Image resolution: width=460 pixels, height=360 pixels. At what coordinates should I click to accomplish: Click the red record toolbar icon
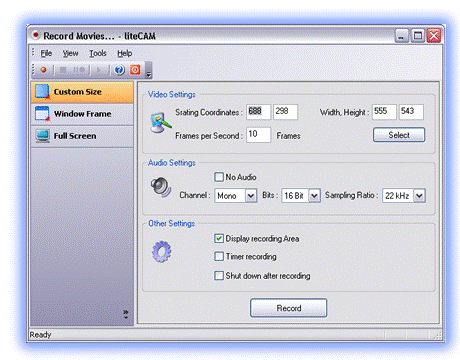(43, 70)
